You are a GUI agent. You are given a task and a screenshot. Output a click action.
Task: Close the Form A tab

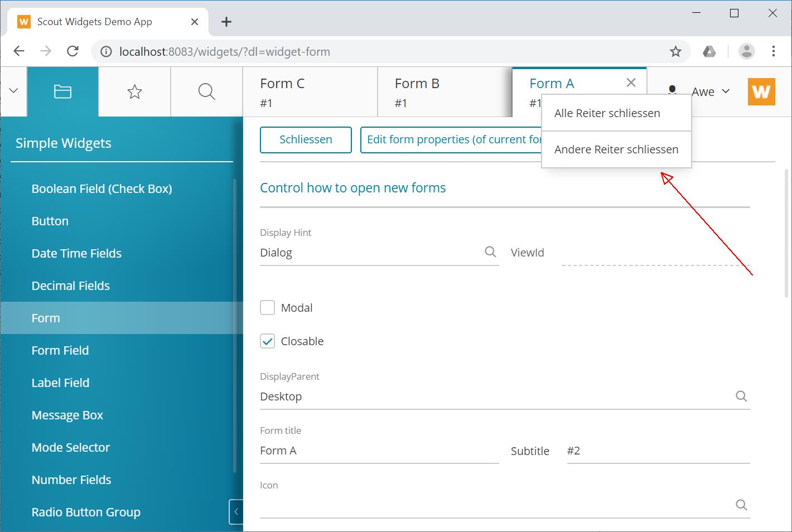click(631, 83)
